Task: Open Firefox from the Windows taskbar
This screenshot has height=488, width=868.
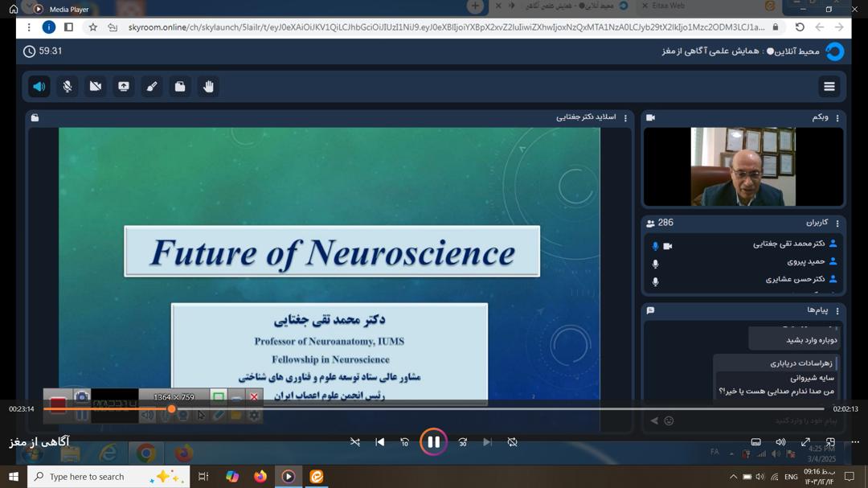Action: pos(260,477)
